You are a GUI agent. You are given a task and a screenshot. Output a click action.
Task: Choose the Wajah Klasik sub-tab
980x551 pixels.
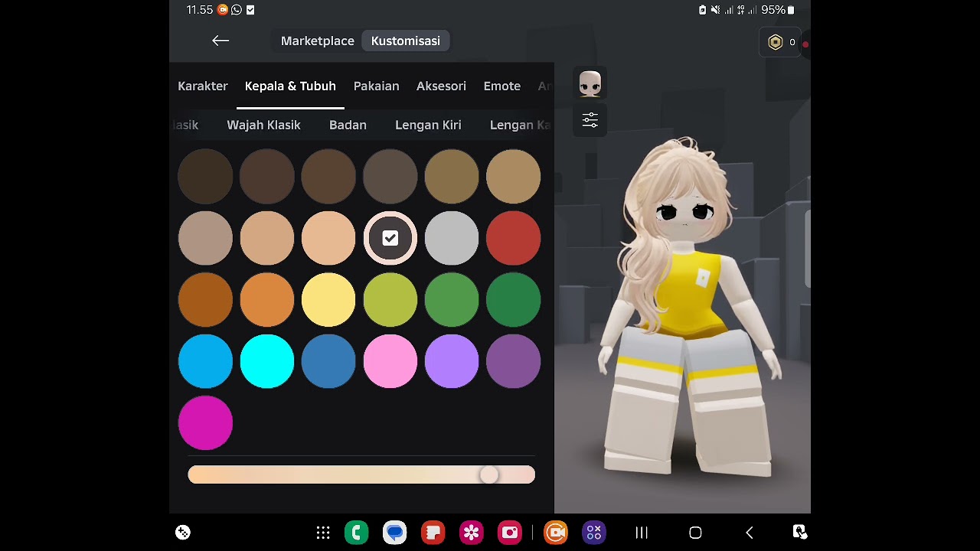(263, 126)
